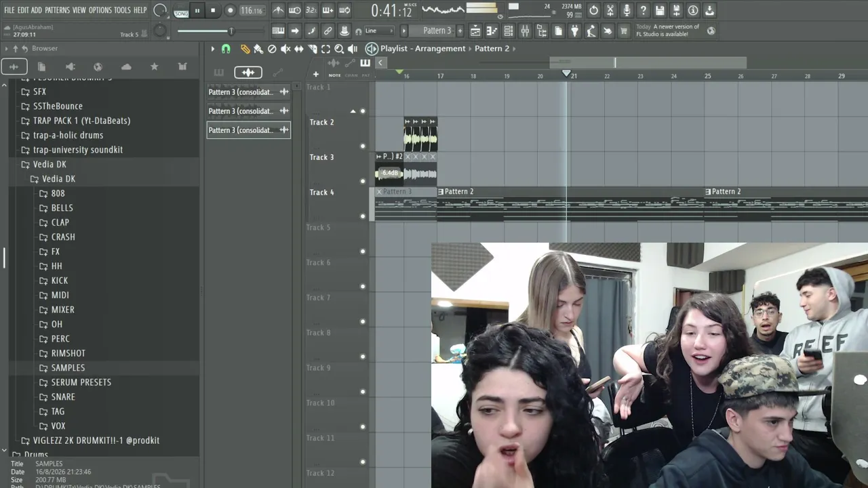868x488 pixels.
Task: Select the Pattern 2 clip on Track 4
Action: (x=571, y=203)
